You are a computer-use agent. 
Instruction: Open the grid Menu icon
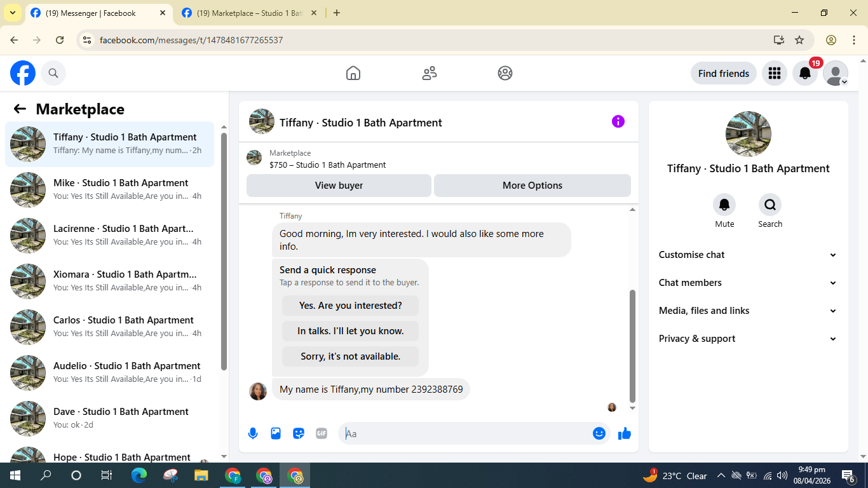tap(774, 73)
